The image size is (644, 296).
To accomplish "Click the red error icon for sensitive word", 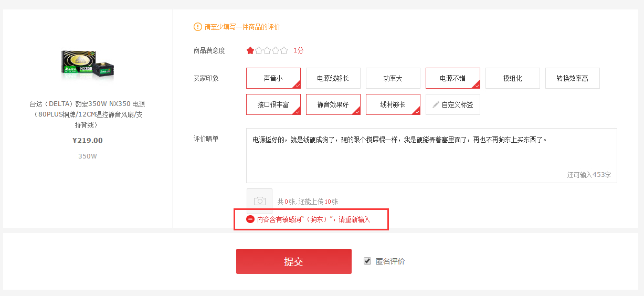I will point(250,219).
